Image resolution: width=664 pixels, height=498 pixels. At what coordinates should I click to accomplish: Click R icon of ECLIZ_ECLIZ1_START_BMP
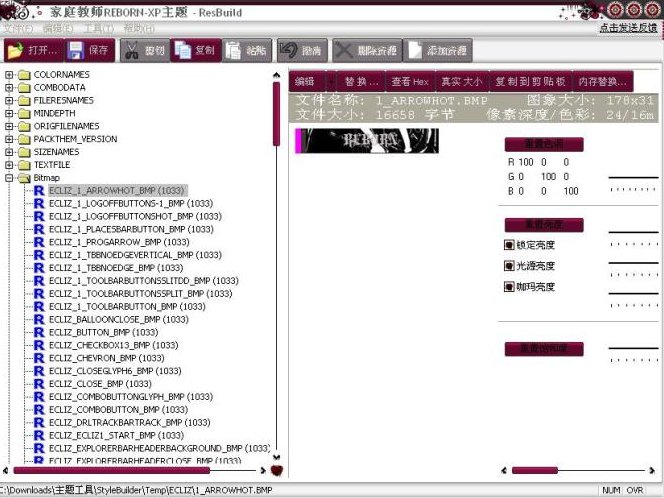pos(39,436)
